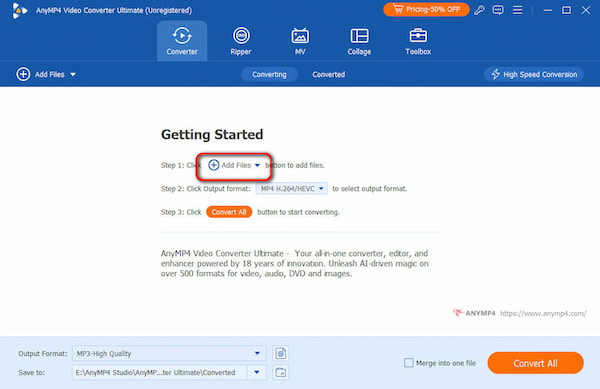Minimize the application window
600x389 pixels.
click(x=548, y=10)
